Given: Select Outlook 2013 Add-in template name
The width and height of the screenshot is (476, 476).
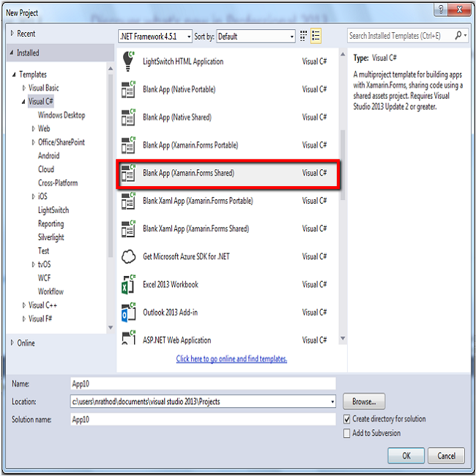Looking at the screenshot, I should (x=170, y=313).
